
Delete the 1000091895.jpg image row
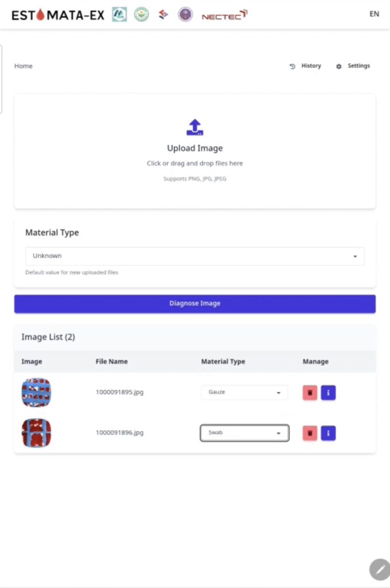click(310, 393)
